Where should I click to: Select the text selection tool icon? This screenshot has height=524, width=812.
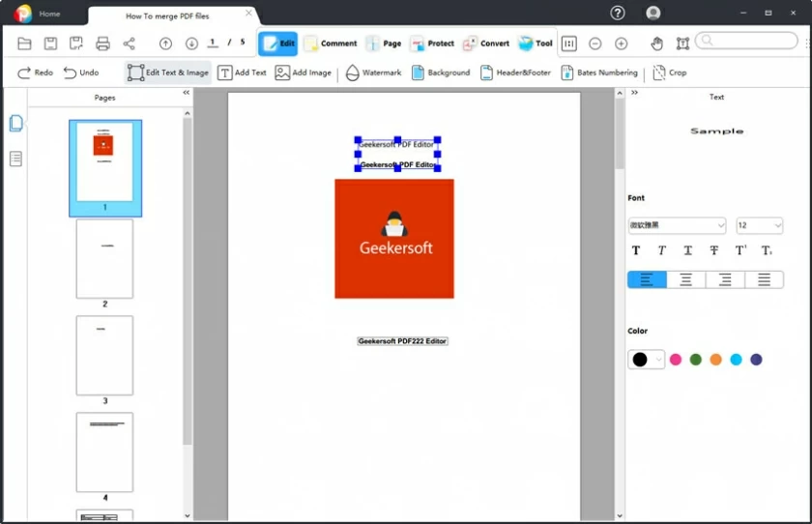click(x=682, y=44)
